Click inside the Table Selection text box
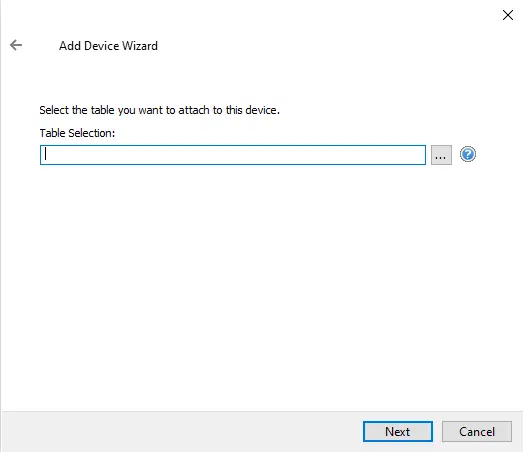Screen dimensions: 524x452 tap(233, 155)
